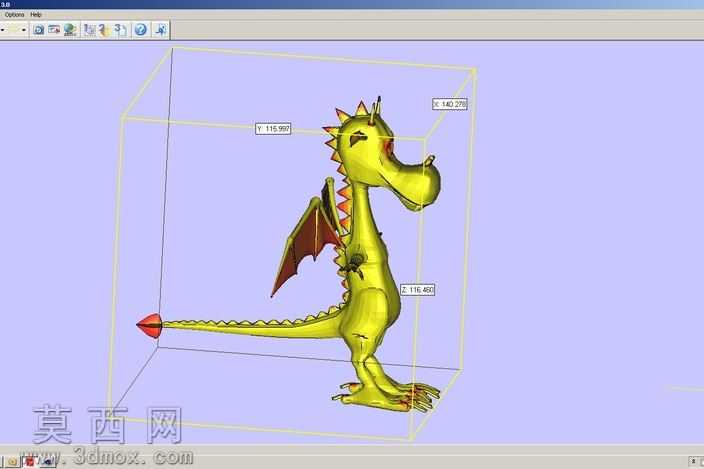Click the dark blue icon in bottom bar
The height and width of the screenshot is (469, 704).
(48, 461)
